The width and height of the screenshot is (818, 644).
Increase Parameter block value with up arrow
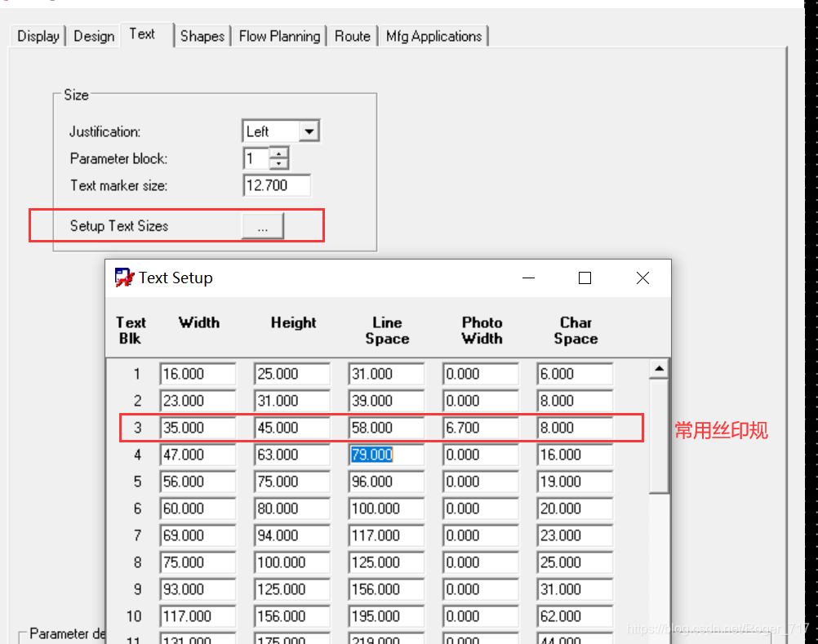279,153
